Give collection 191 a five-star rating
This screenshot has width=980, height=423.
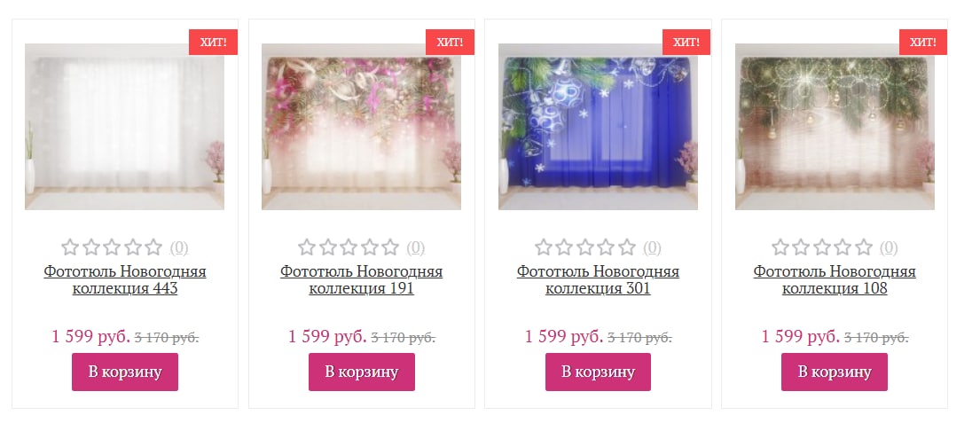390,247
